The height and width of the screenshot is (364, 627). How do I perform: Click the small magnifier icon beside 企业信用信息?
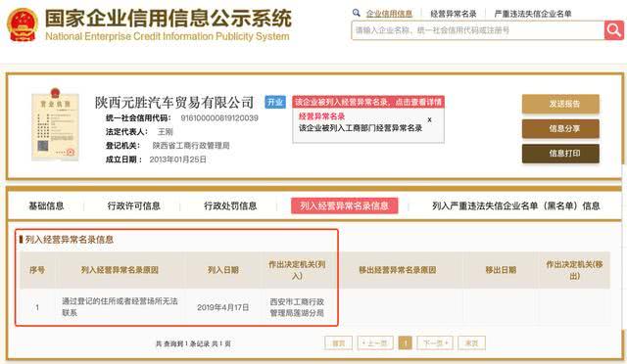pyautogui.click(x=356, y=13)
